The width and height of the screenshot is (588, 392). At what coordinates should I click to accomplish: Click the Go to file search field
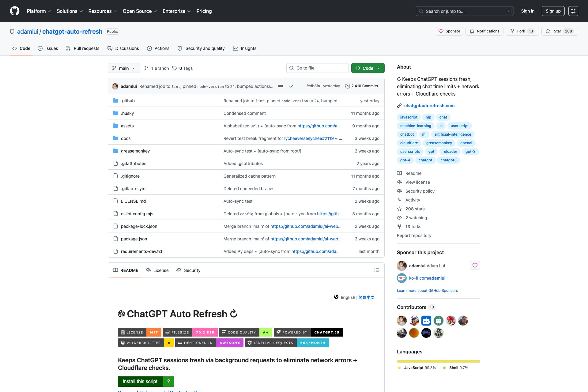[317, 68]
